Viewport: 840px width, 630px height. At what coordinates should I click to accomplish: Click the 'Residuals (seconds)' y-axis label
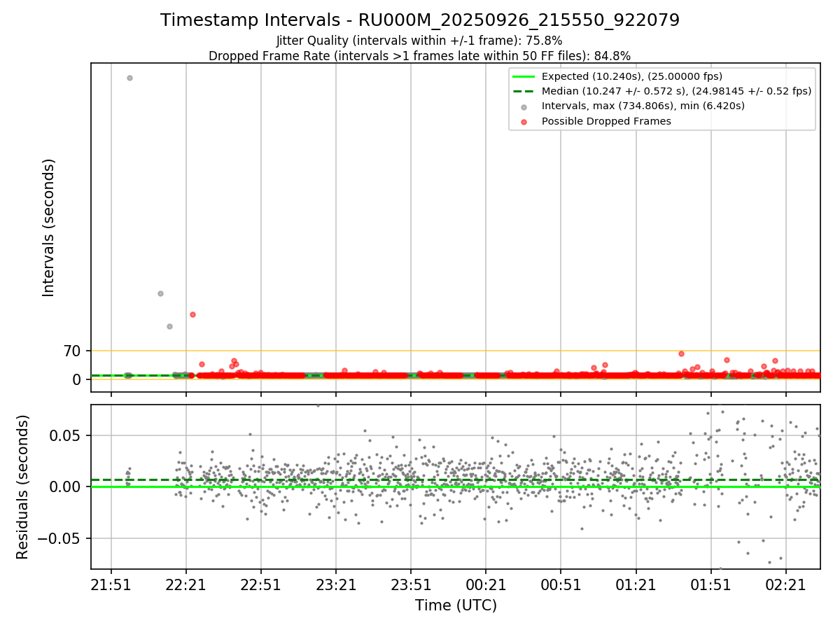click(23, 486)
